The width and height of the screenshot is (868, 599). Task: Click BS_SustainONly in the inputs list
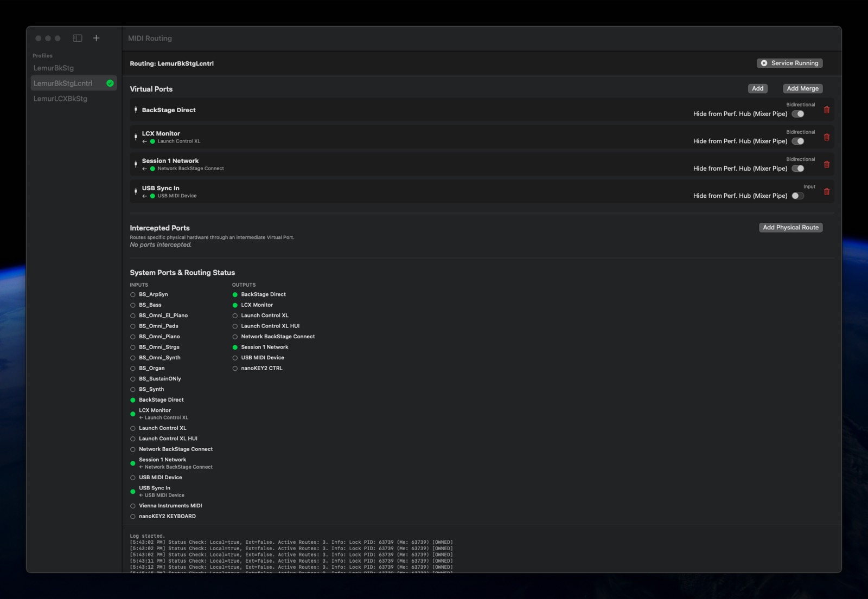point(160,379)
